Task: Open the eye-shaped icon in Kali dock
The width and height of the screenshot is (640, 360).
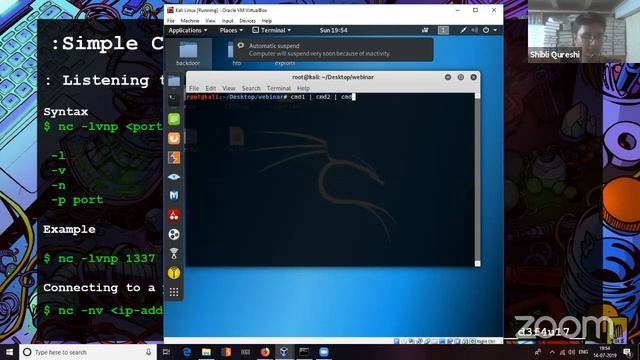Action: coord(174,177)
